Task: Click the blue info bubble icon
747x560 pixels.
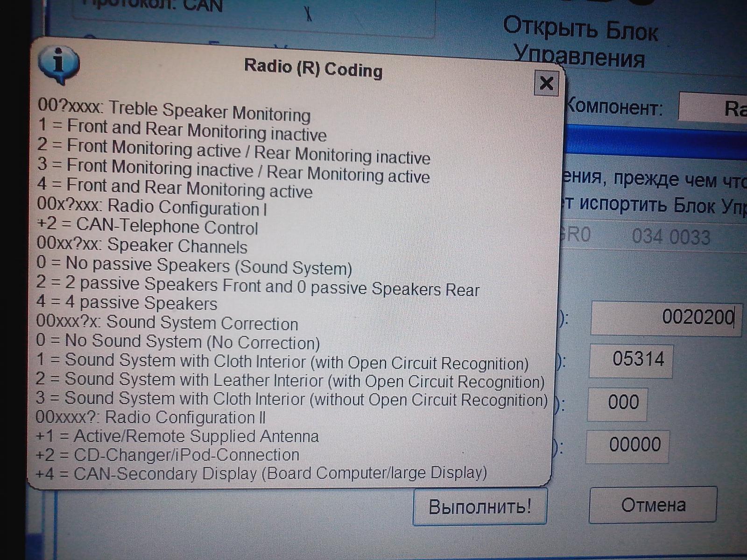Action: tap(58, 65)
